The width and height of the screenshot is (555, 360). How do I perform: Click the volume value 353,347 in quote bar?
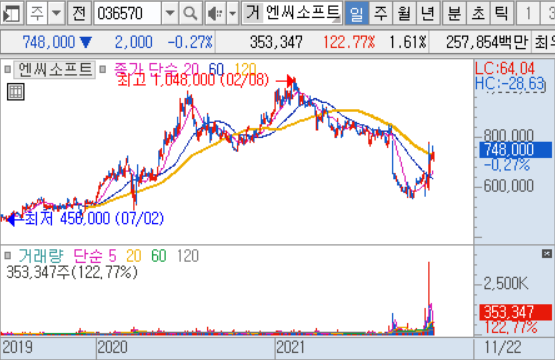(x=276, y=42)
